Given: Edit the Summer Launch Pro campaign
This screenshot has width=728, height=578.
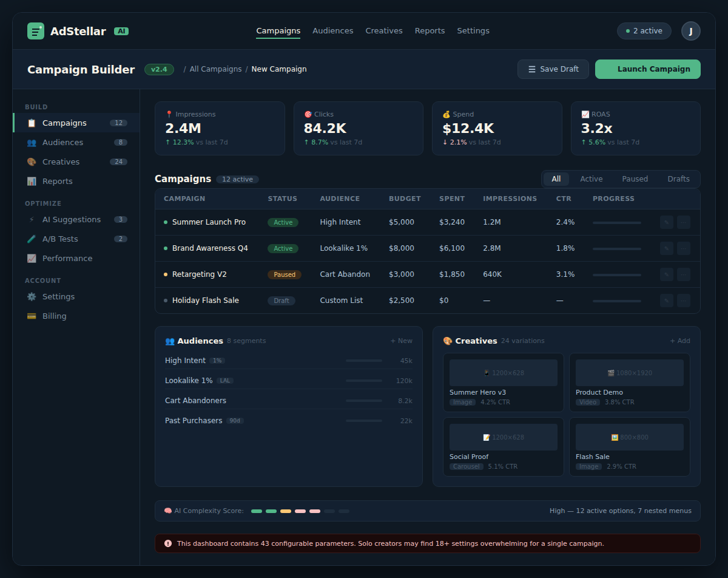Looking at the screenshot, I should point(667,222).
